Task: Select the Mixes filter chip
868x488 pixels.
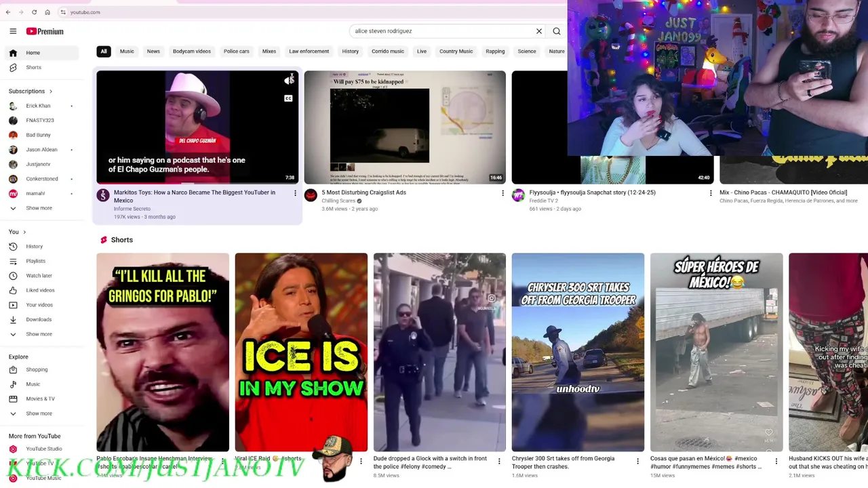Action: pyautogui.click(x=269, y=52)
